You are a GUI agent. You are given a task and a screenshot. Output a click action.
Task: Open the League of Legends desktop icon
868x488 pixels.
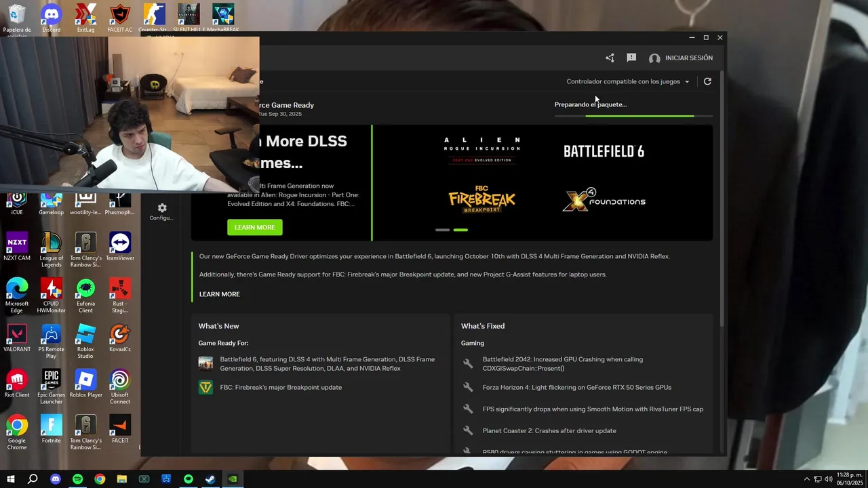[52, 249]
